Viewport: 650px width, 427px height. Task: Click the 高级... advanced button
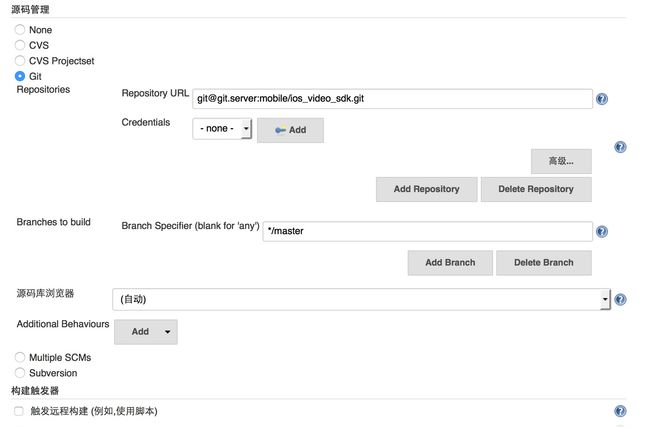[561, 161]
